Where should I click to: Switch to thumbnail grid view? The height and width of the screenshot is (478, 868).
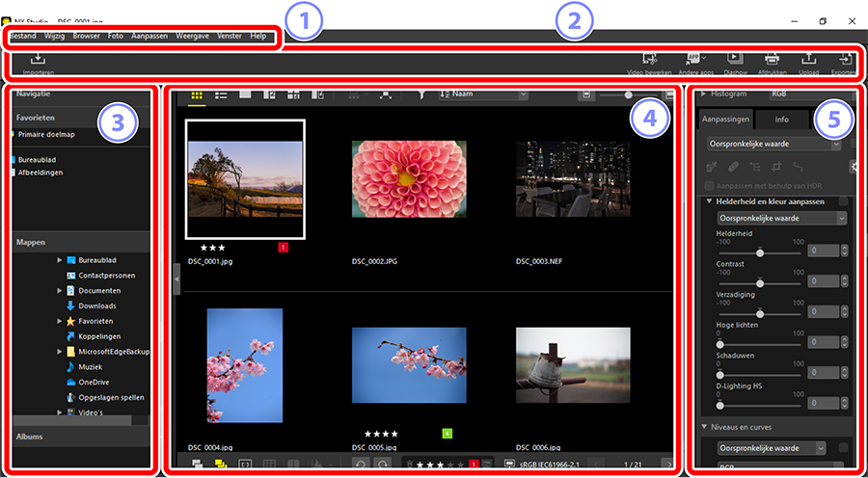click(x=197, y=95)
